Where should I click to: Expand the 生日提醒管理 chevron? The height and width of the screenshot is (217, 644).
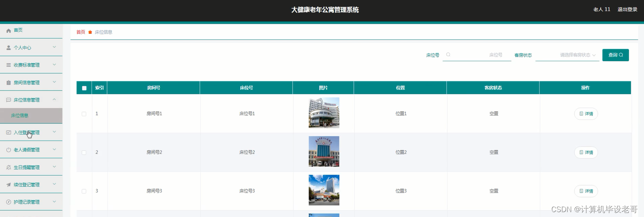54,167
